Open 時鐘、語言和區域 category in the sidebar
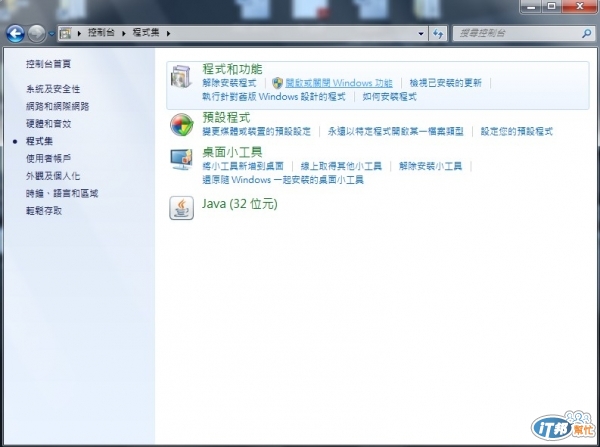The image size is (600, 447). [x=62, y=193]
